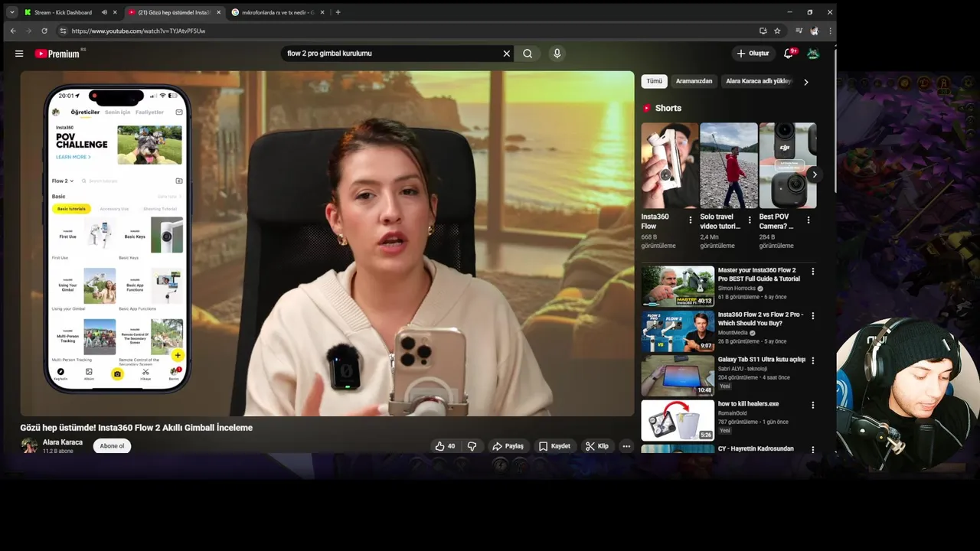Select the Tümü filter chip
Screen dimensions: 980x551
click(x=655, y=81)
